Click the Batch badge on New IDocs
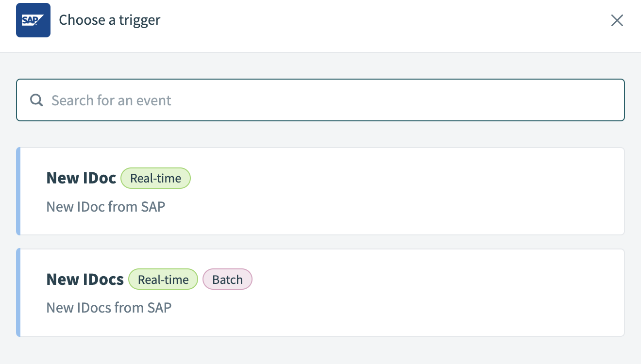641x364 pixels. pos(227,280)
